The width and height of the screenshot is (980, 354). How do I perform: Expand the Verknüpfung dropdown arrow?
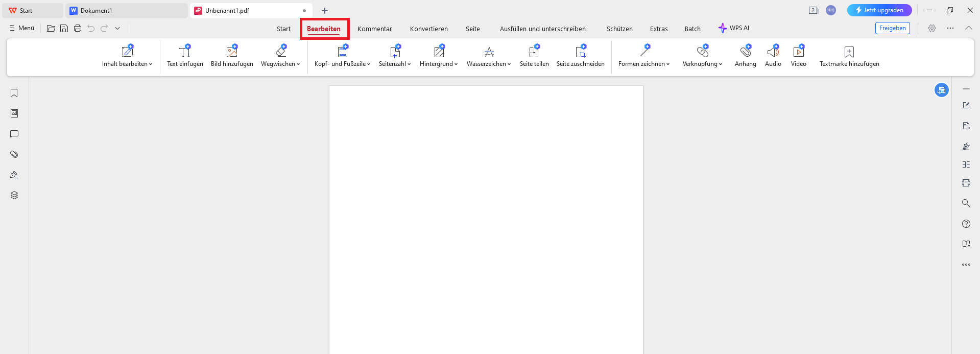coord(721,64)
